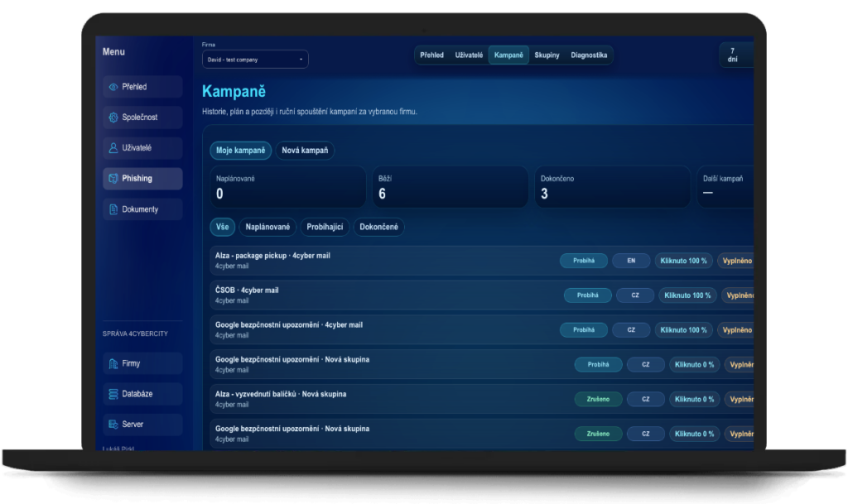
Task: Open Databáze in the sidebar menu
Action: coord(142,394)
